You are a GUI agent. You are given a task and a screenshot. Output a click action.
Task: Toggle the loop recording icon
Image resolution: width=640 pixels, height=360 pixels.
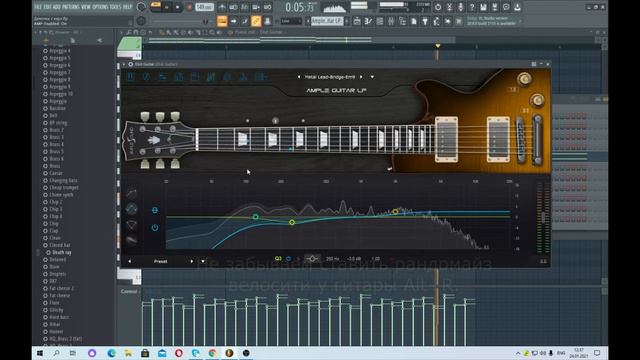coord(268,7)
